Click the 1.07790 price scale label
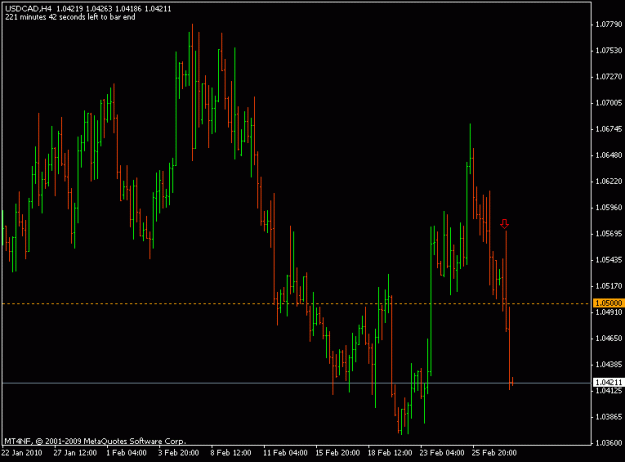 pos(609,25)
